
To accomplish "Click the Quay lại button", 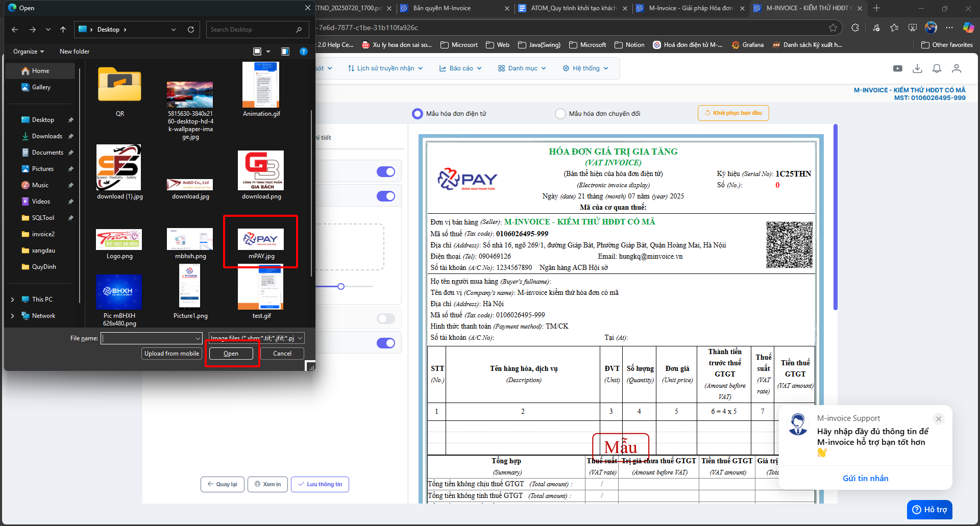I will (x=223, y=484).
